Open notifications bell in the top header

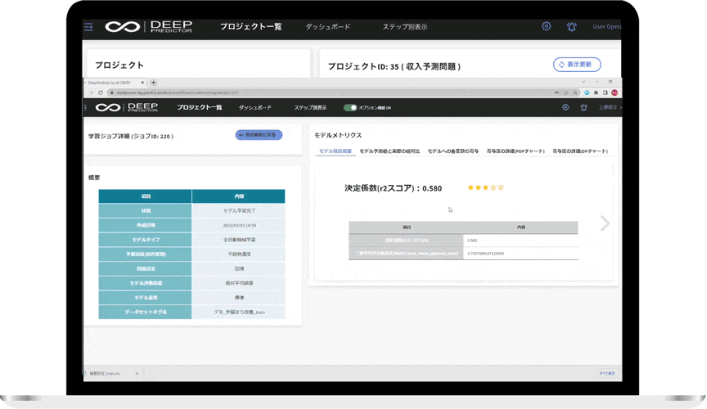tap(571, 27)
